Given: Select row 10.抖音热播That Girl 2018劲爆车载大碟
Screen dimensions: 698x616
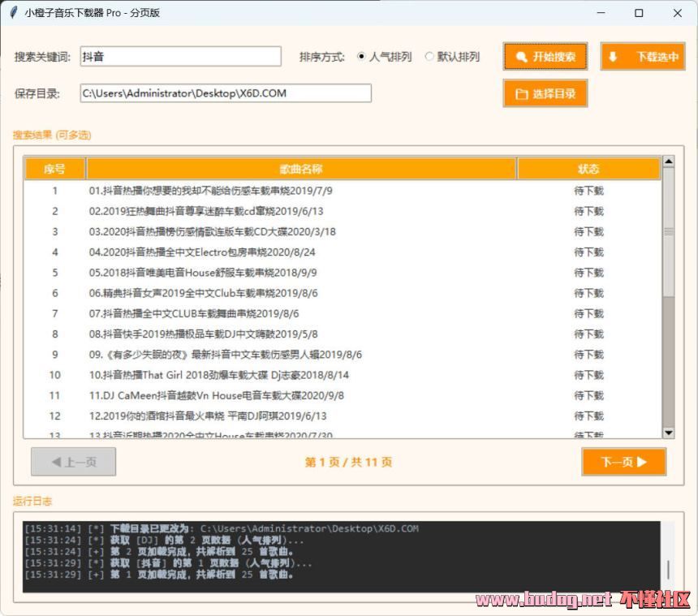Looking at the screenshot, I should (343, 375).
